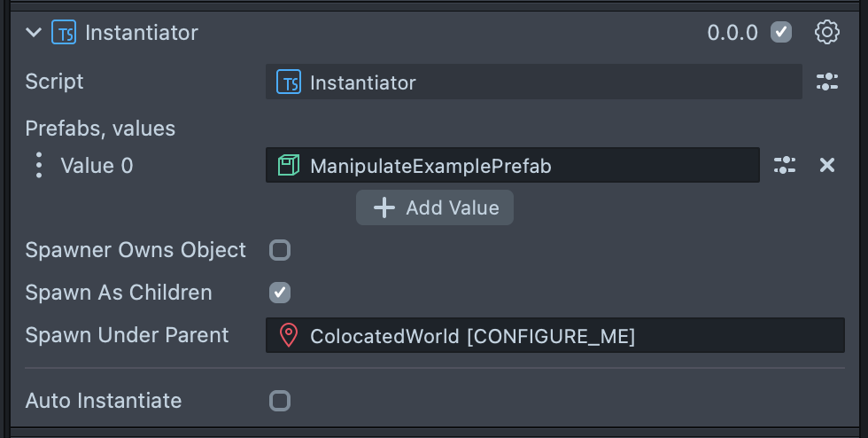Click the TS icon in Script field

pos(289,82)
